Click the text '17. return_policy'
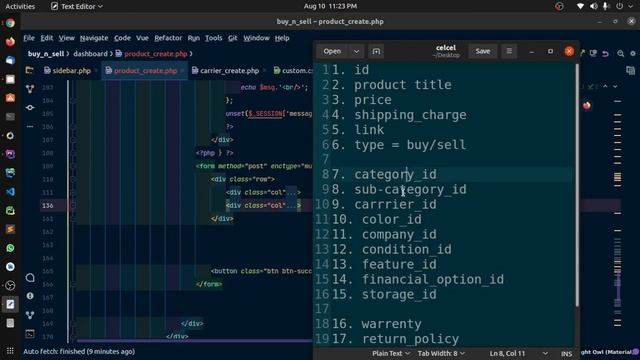This screenshot has width=640, height=360. (395, 339)
